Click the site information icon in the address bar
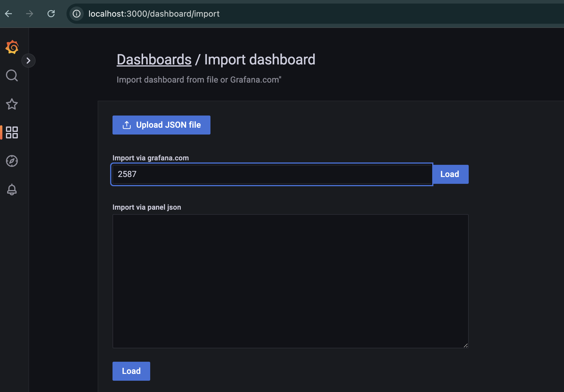 pyautogui.click(x=77, y=14)
